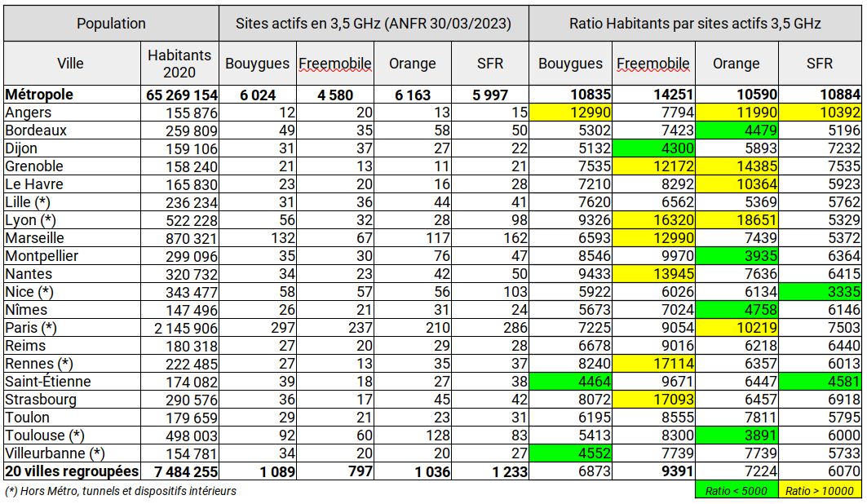Select green cell '4552' in Villeurbanne row
The image size is (867, 504).
click(571, 453)
